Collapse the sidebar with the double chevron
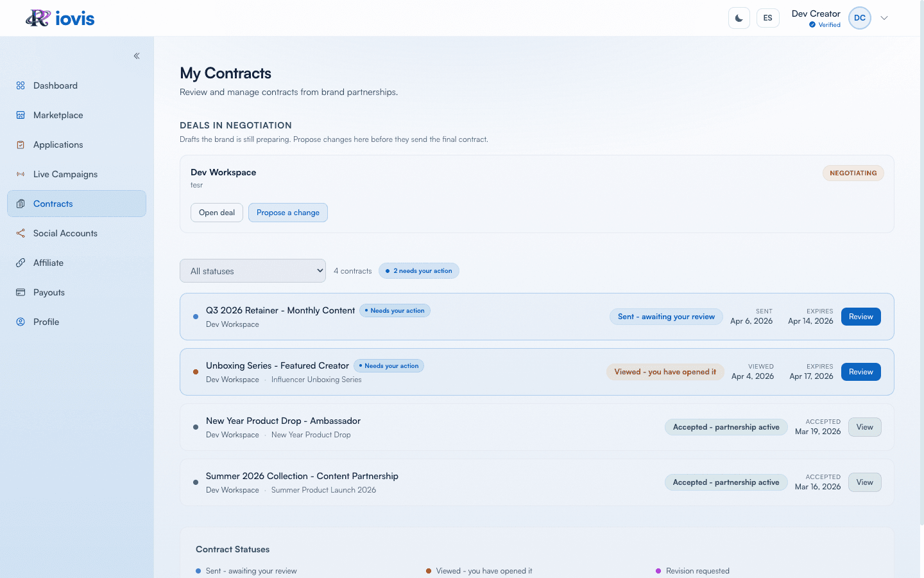 [137, 56]
